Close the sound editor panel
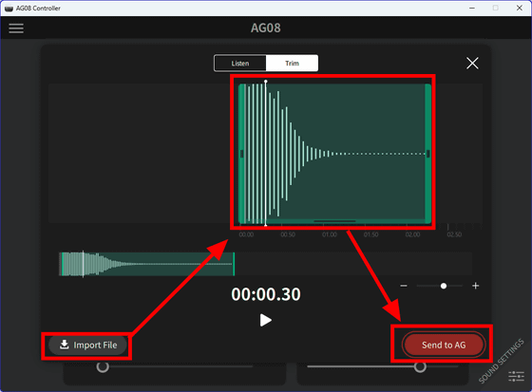This screenshot has width=532, height=392. (472, 63)
